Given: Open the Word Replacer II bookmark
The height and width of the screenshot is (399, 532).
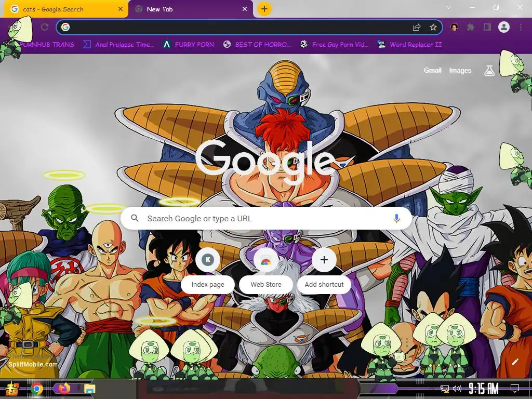Looking at the screenshot, I should click(x=409, y=45).
